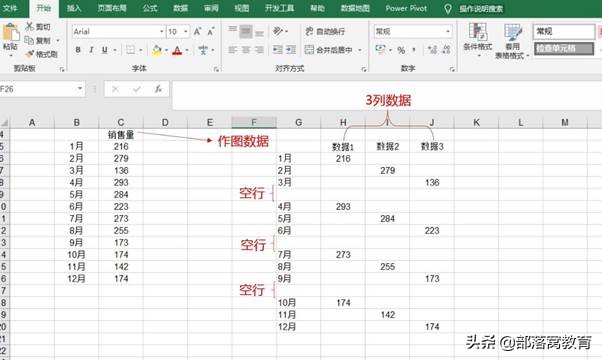Apply the yellow fill color bucket
This screenshot has width=602, height=360.
pyautogui.click(x=157, y=50)
